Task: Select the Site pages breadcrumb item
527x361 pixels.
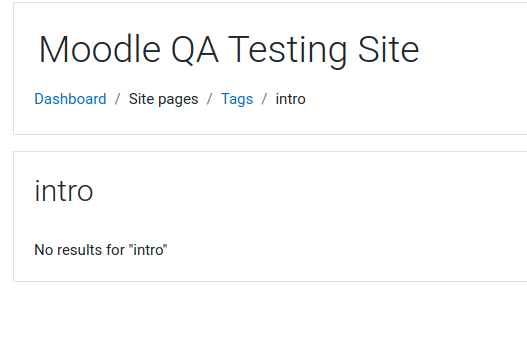Action: pos(163,99)
